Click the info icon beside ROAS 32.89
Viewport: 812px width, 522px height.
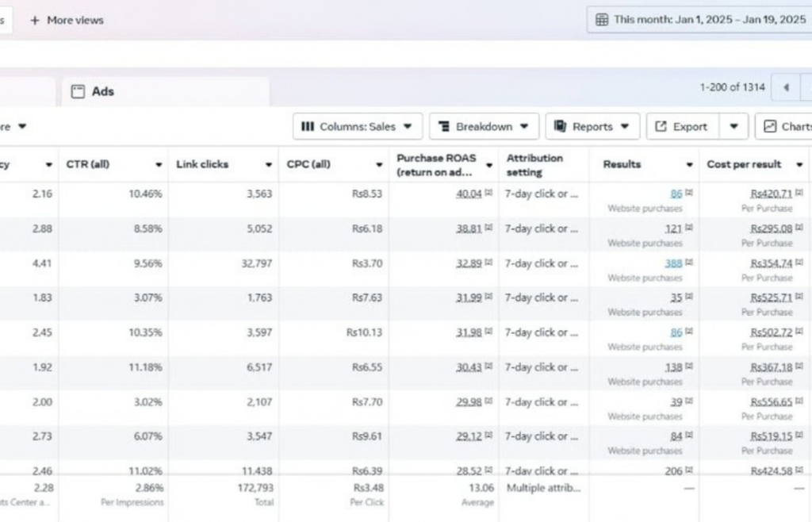click(488, 262)
